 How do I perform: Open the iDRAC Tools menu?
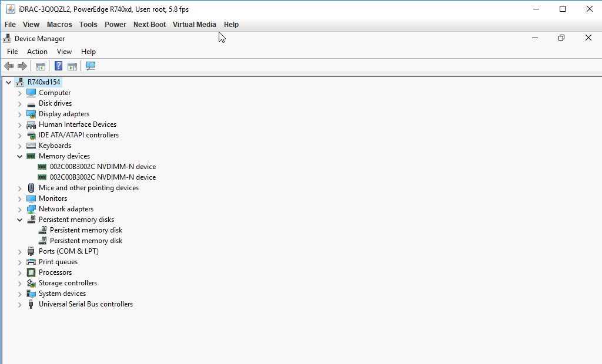[x=88, y=25]
